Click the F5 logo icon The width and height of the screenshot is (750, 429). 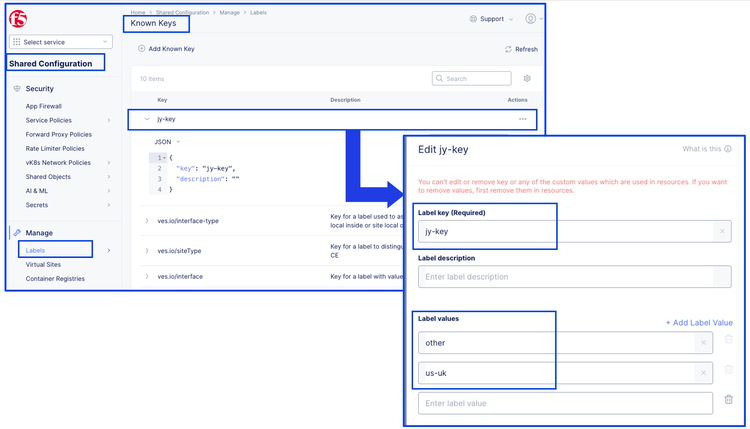coord(18,19)
